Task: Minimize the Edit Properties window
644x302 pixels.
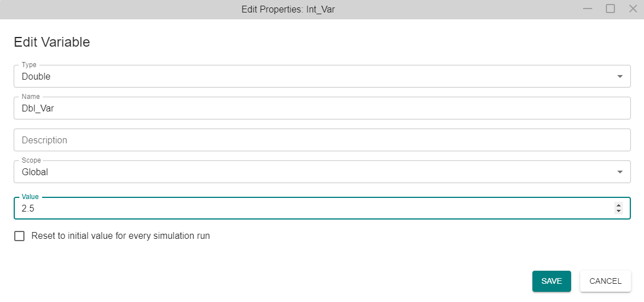Action: click(588, 9)
